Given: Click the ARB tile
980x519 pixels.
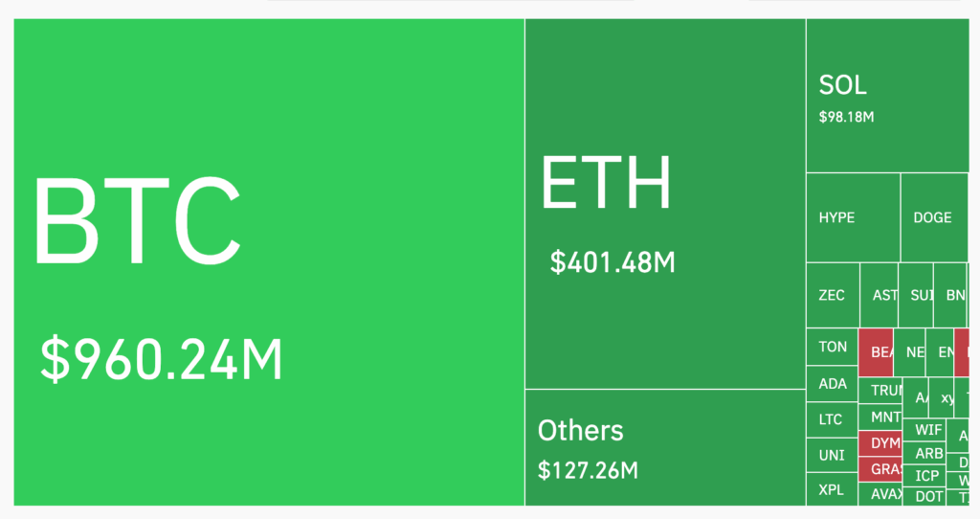Looking at the screenshot, I should [928, 453].
